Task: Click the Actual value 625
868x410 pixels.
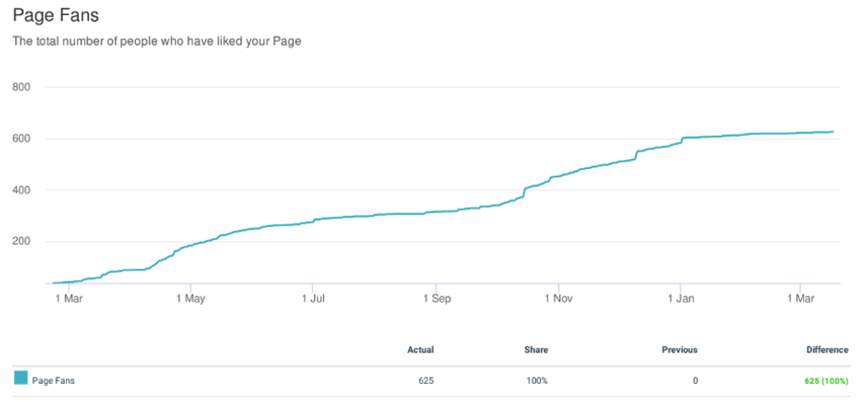Action: (426, 381)
